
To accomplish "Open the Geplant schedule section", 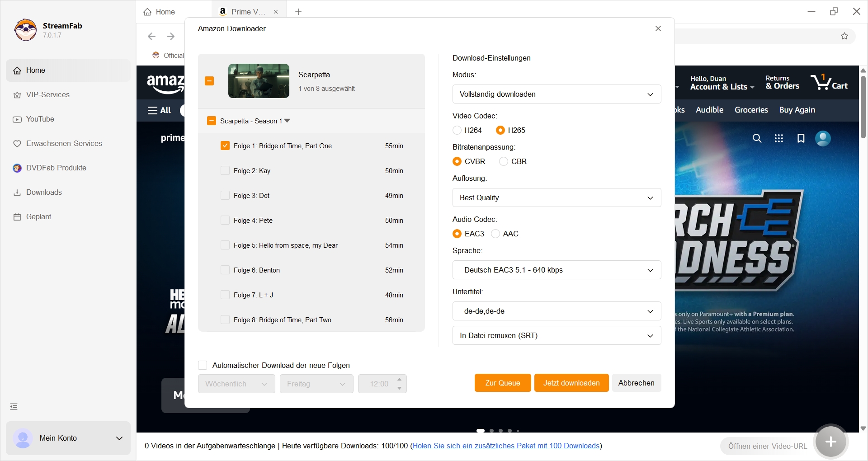I will point(38,216).
